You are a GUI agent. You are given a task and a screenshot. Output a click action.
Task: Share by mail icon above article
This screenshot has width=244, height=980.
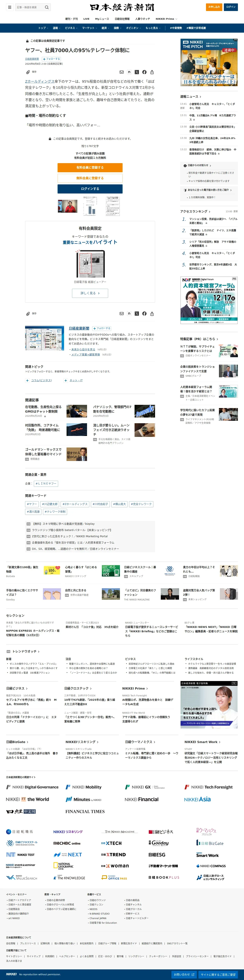click(x=122, y=72)
